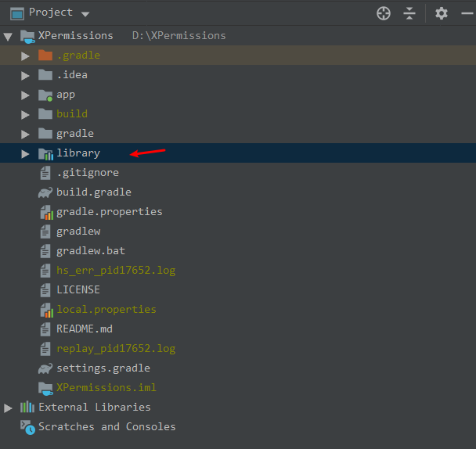Click the orange .gradle folder icon
Viewport: 476px width, 449px height.
pyautogui.click(x=45, y=56)
